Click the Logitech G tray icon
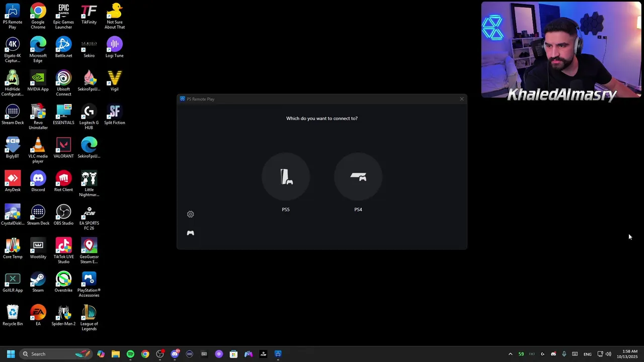 coord(542,354)
